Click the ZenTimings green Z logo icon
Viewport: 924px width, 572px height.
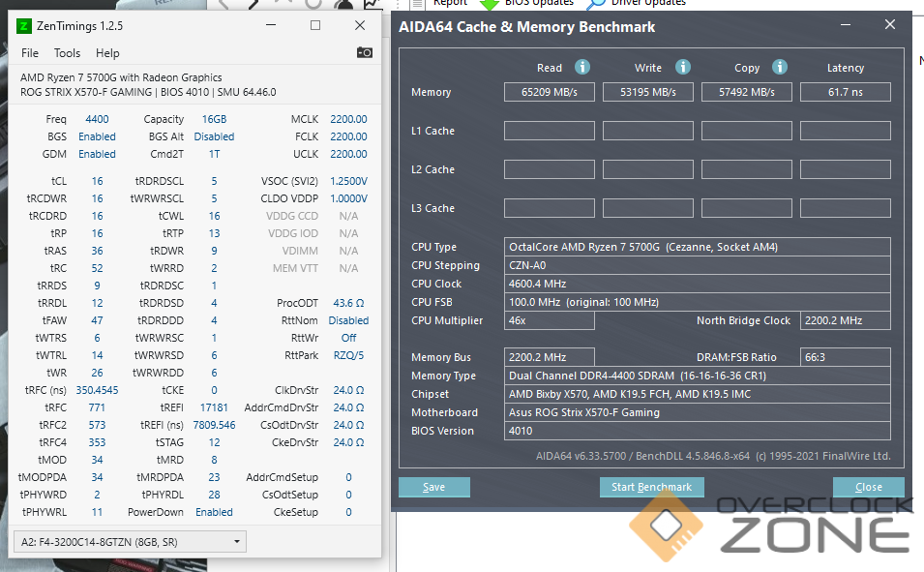coord(24,26)
